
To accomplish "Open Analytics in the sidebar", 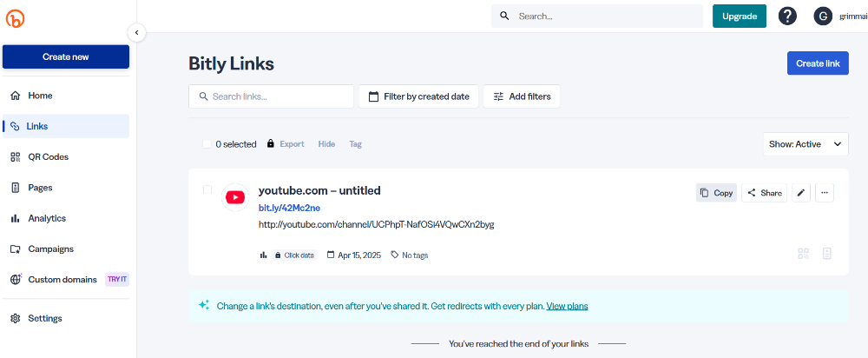I will tap(66, 218).
